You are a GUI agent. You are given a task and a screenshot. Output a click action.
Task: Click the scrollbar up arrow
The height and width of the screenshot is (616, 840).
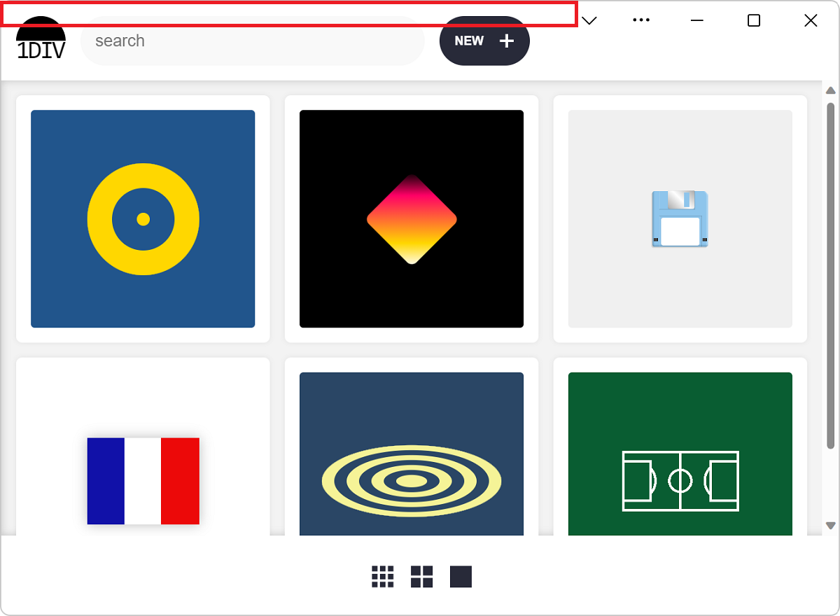(x=831, y=90)
